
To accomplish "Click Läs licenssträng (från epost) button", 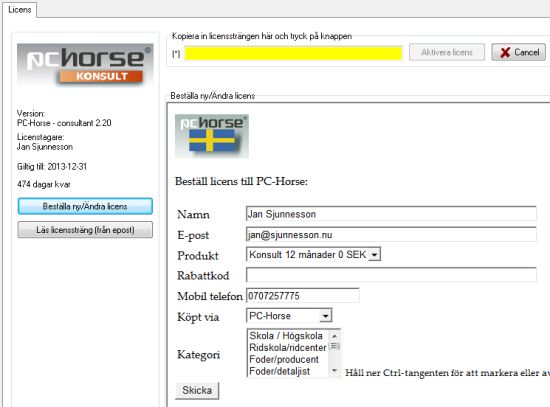I will (x=85, y=230).
